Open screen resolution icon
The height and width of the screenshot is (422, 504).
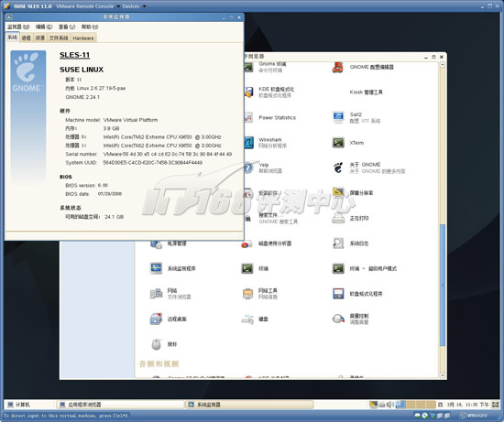pyautogui.click(x=338, y=193)
